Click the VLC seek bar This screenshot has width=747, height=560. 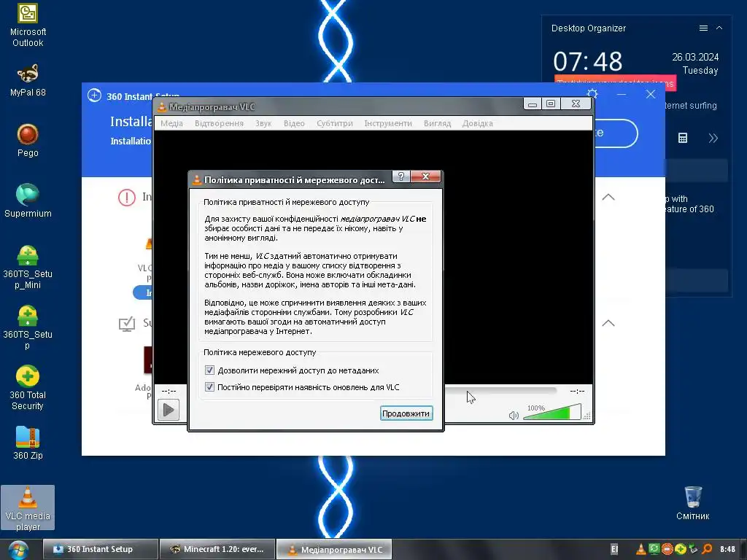coord(500,391)
